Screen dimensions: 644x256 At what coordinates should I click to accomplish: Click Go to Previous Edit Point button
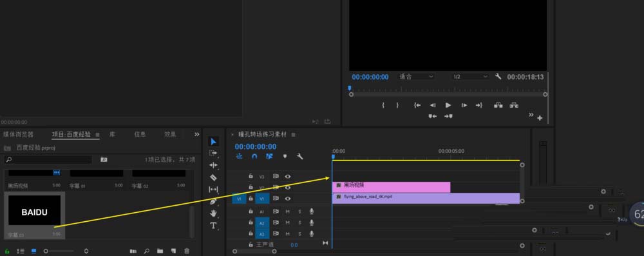(433, 117)
